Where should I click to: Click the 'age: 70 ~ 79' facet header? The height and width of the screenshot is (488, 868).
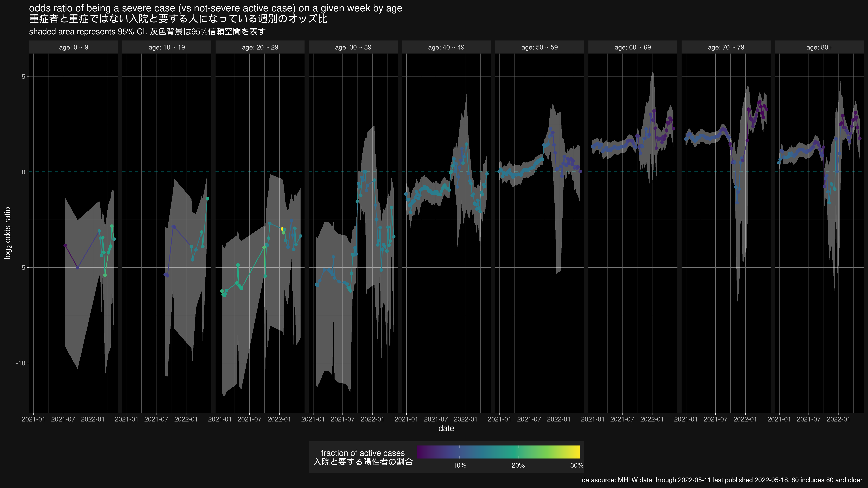click(x=726, y=47)
